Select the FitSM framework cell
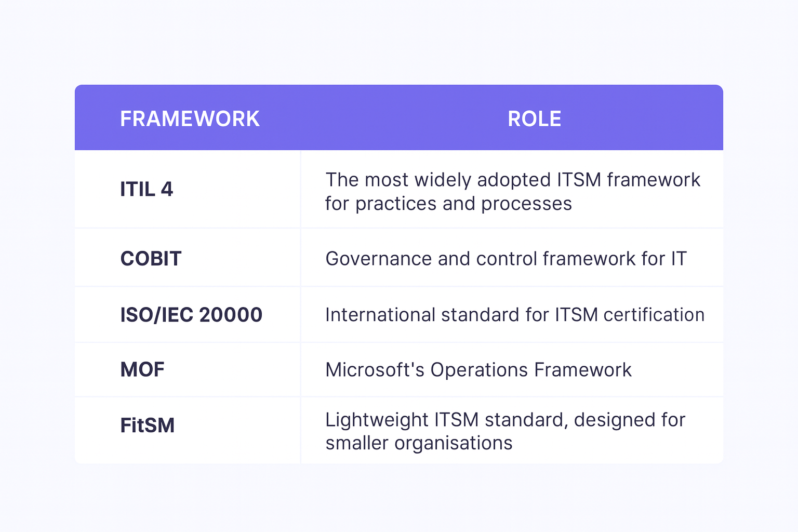Screen dimensions: 798x532 click(x=148, y=425)
